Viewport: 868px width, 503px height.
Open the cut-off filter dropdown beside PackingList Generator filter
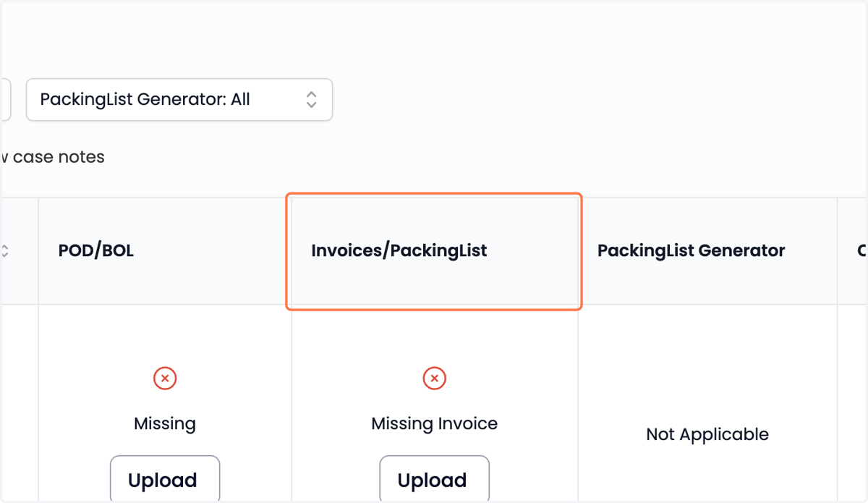5,100
